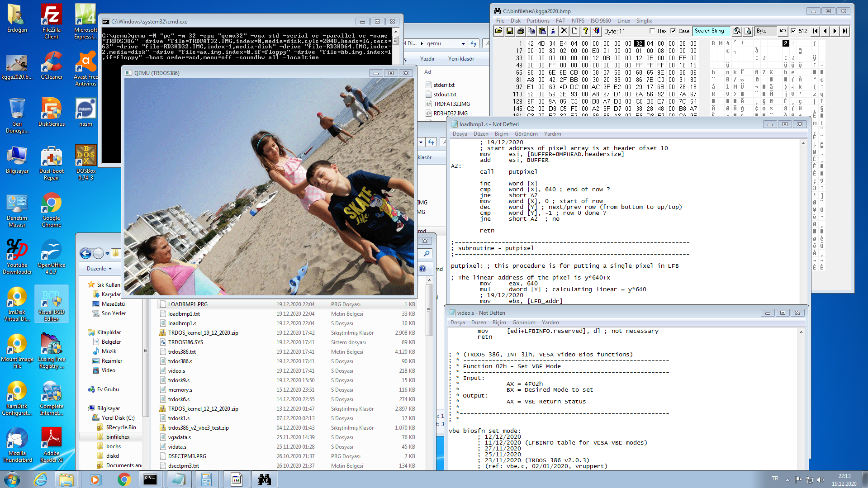Jump to last sector with the end arrow
The image size is (868, 488).
(845, 31)
